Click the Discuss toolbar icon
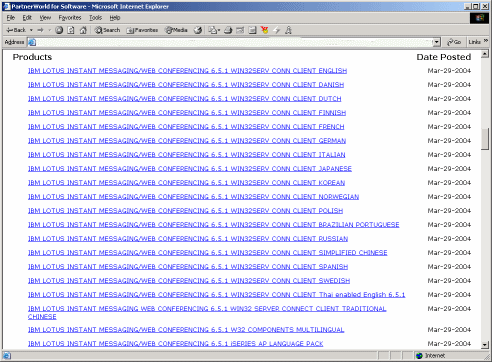The height and width of the screenshot is (362, 492). pyautogui.click(x=252, y=30)
